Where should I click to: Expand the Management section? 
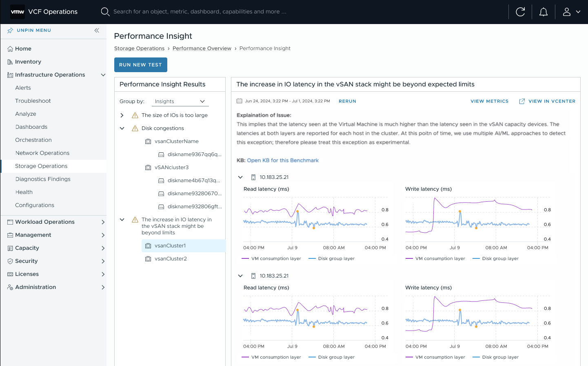pos(103,235)
